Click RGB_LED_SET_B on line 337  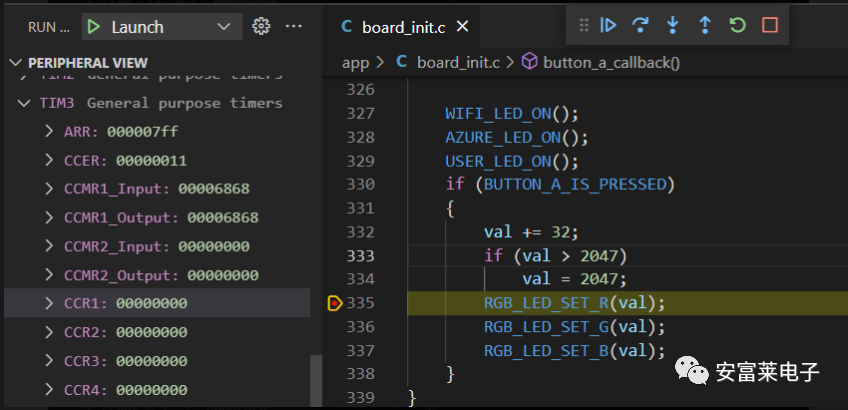click(547, 351)
